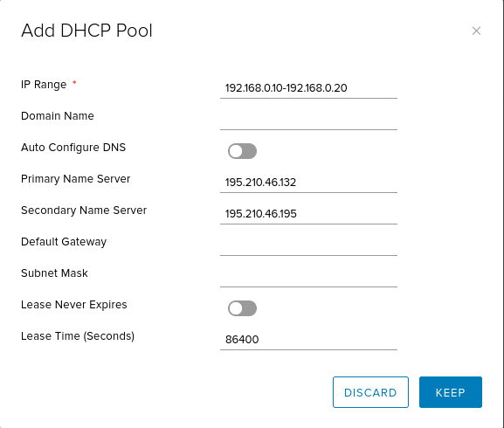Select the Secondary Name Server field

pyautogui.click(x=308, y=214)
